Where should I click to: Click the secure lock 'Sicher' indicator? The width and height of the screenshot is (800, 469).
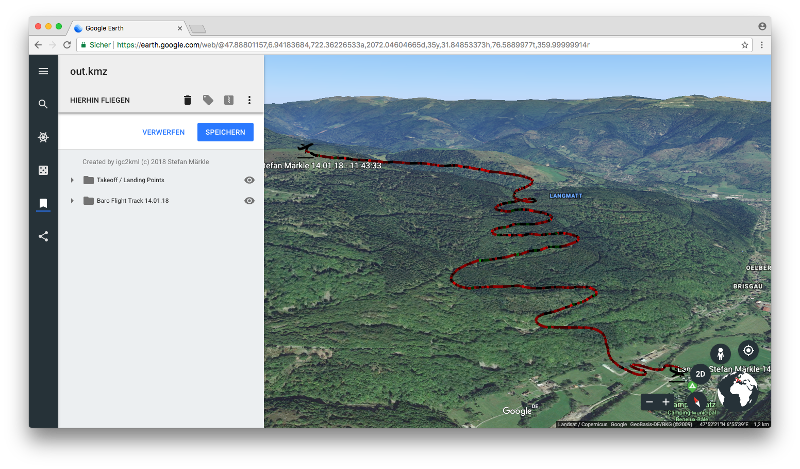95,45
